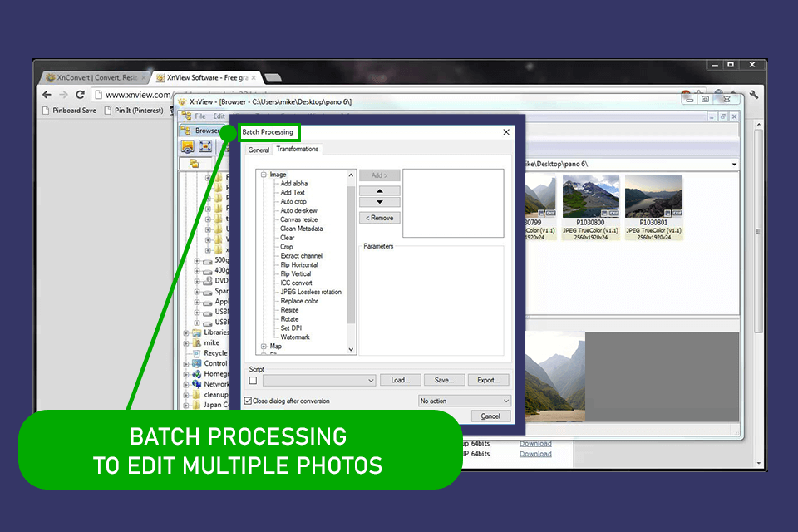
Task: Click the Pinboard Save bookmark page icon
Action: [46, 111]
